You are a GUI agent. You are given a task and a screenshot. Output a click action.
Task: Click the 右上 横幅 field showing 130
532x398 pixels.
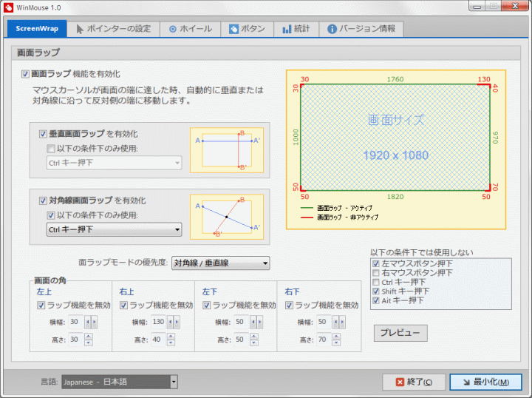(x=158, y=322)
